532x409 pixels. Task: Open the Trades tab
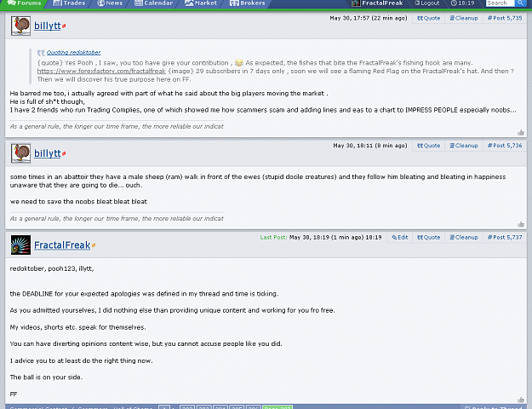pyautogui.click(x=69, y=3)
